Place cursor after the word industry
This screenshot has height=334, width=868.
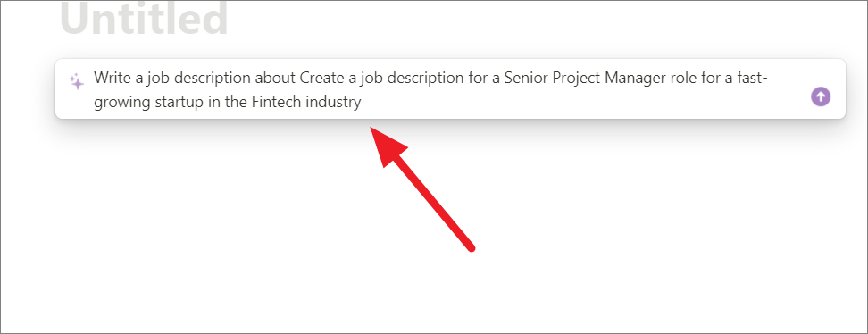(x=362, y=102)
